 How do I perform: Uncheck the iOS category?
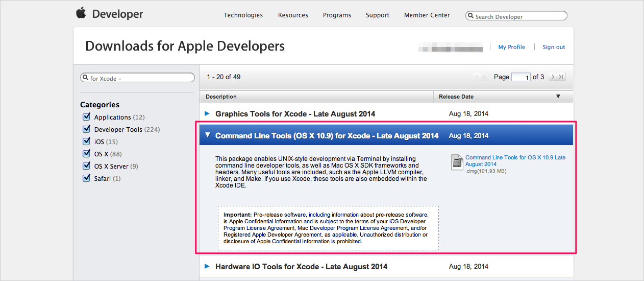[x=86, y=141]
